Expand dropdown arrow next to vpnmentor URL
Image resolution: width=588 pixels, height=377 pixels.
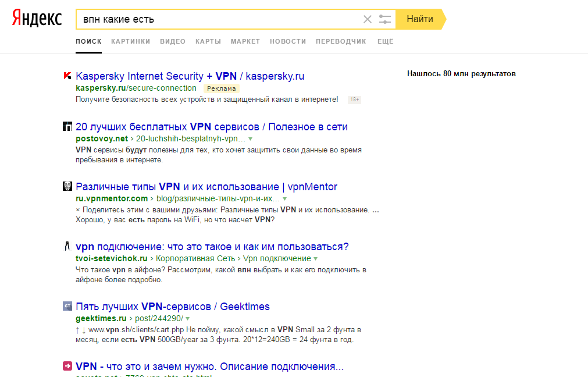click(x=284, y=199)
